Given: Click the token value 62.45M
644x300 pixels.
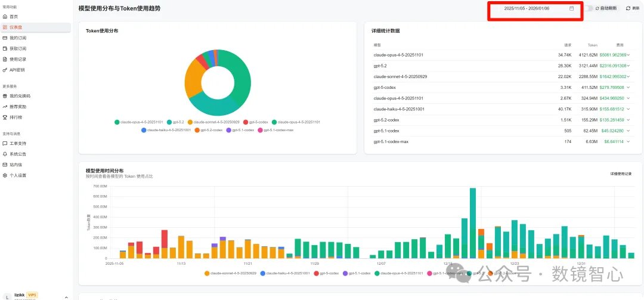Looking at the screenshot, I should click(x=589, y=131).
